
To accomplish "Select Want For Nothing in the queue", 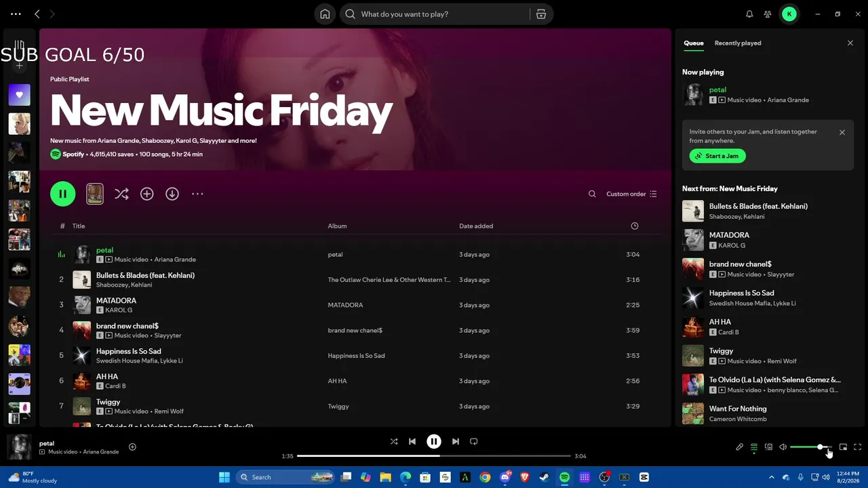I will tap(768, 413).
